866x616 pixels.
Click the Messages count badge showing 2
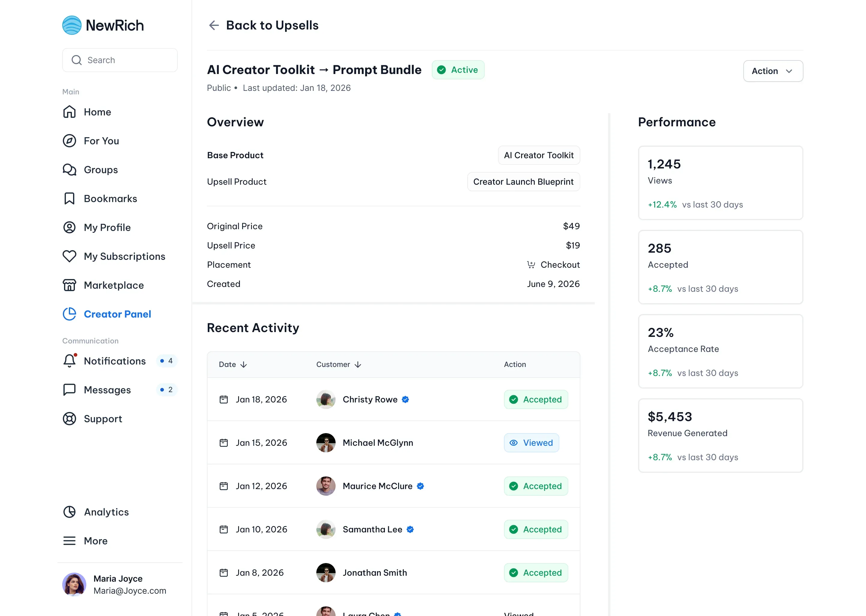[x=167, y=390]
